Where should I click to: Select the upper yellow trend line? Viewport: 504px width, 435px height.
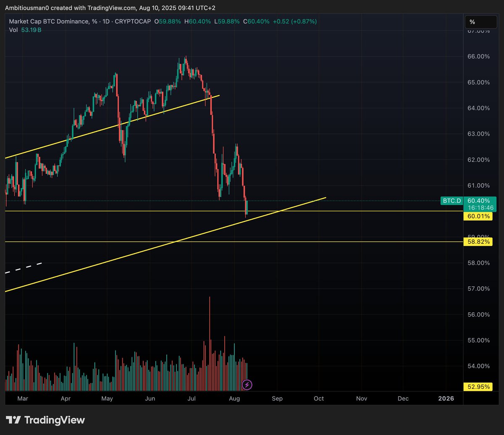113,127
